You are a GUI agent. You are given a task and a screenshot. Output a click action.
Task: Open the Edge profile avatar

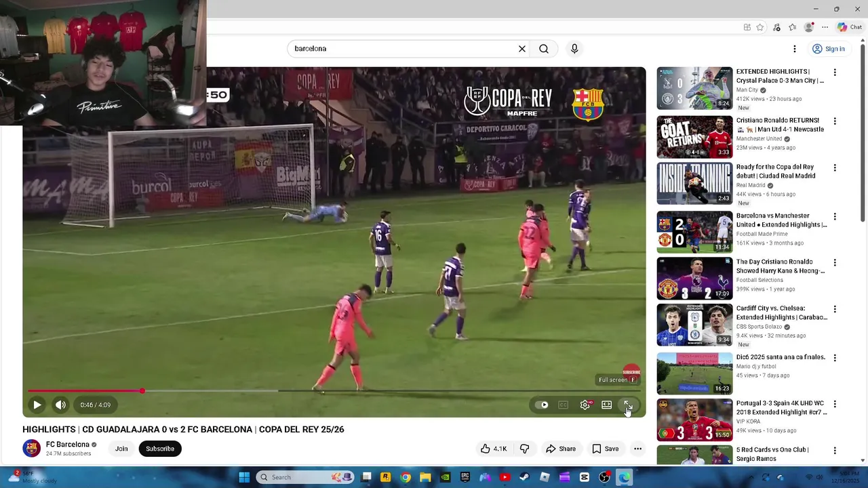tap(809, 27)
